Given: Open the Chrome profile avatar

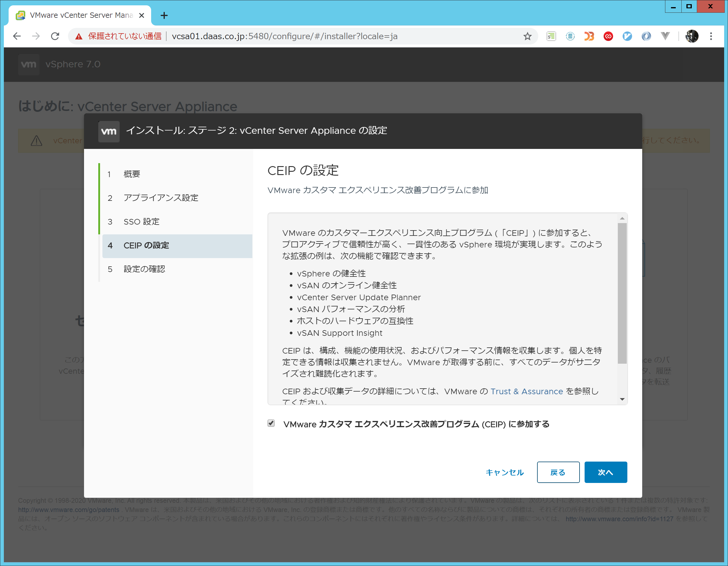Looking at the screenshot, I should click(692, 36).
